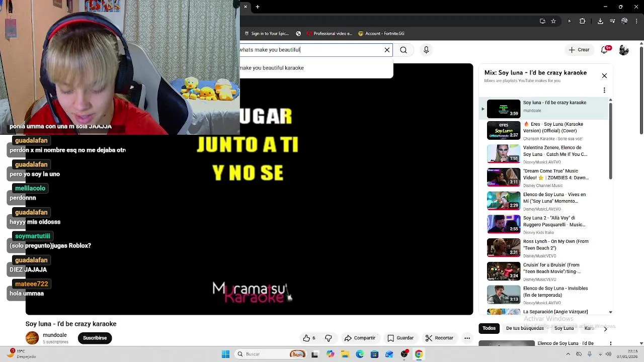Click the install/cast icon in address bar
Screen dimensions: 644x362
coord(542,21)
